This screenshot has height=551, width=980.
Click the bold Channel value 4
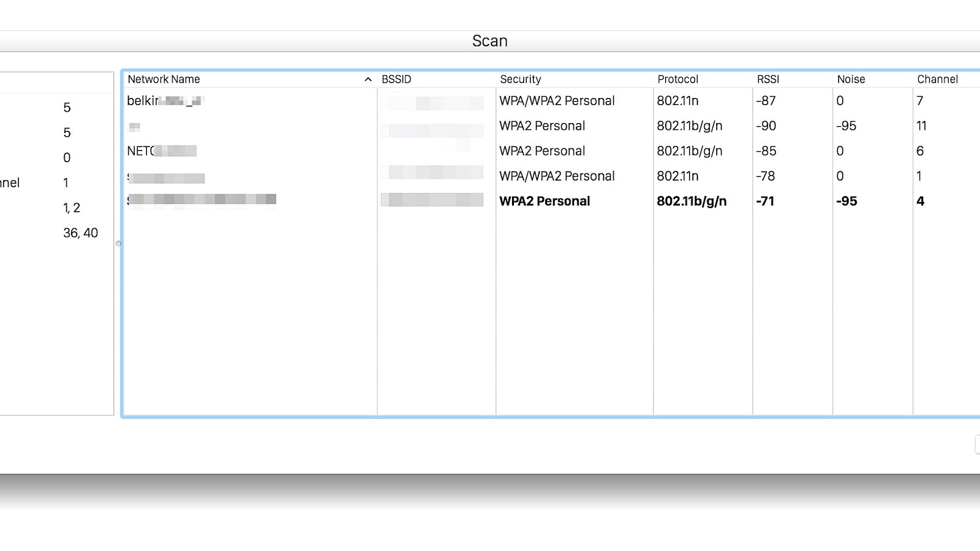pos(920,201)
